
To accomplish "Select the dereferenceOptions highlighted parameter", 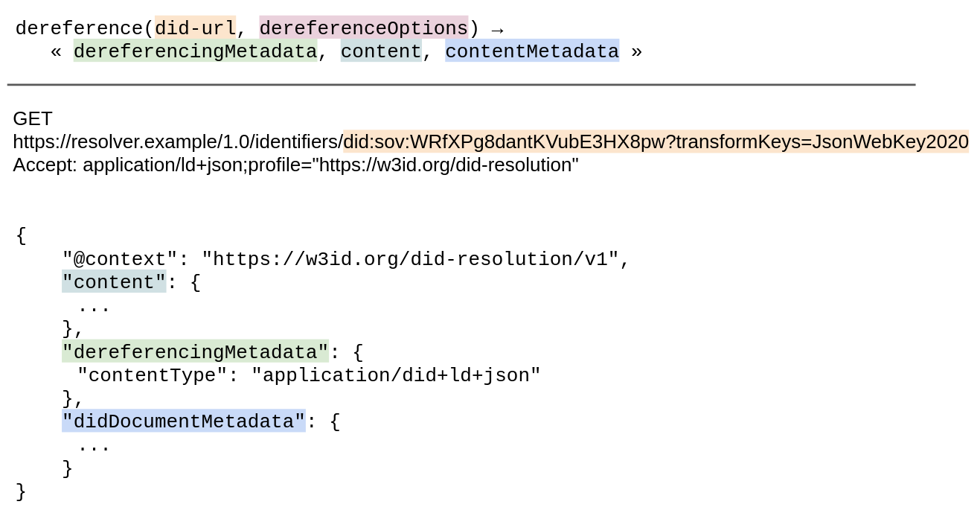I will 363,28.
